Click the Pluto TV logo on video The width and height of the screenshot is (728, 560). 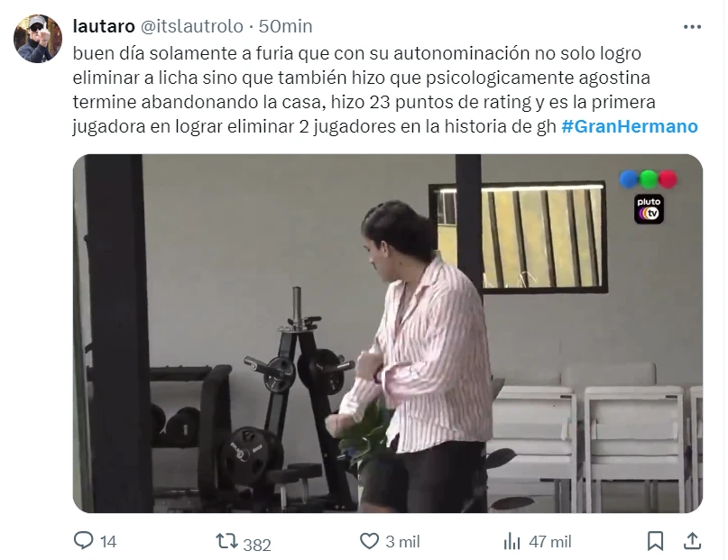(650, 209)
